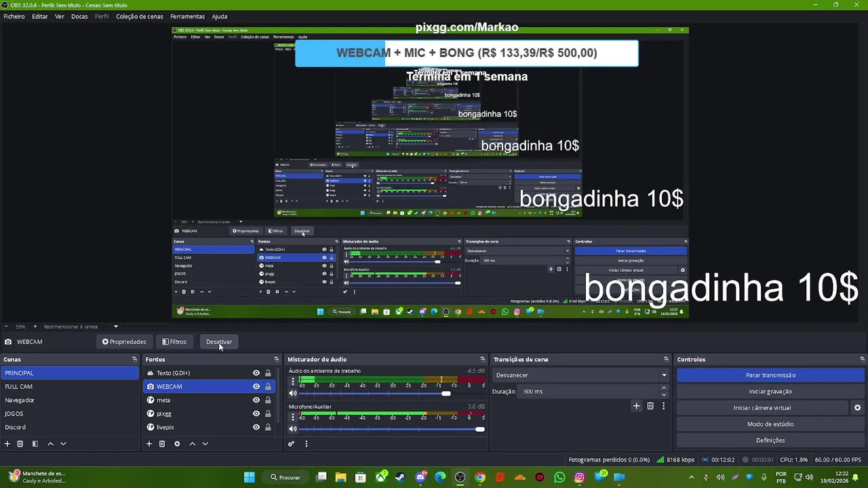Viewport: 868px width, 488px height.
Task: Add a new scene with plus icon
Action: point(7,444)
